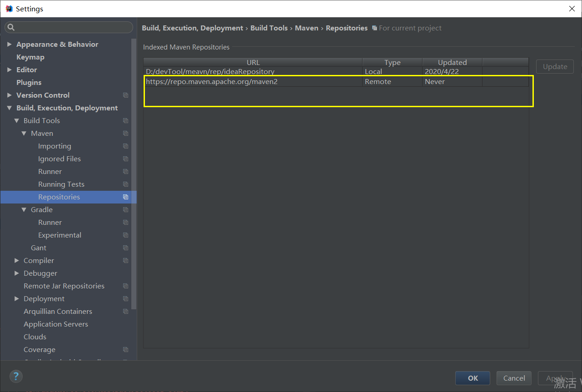This screenshot has width=582, height=392.
Task: Click Build Tools in the breadcrumb
Action: pos(269,28)
